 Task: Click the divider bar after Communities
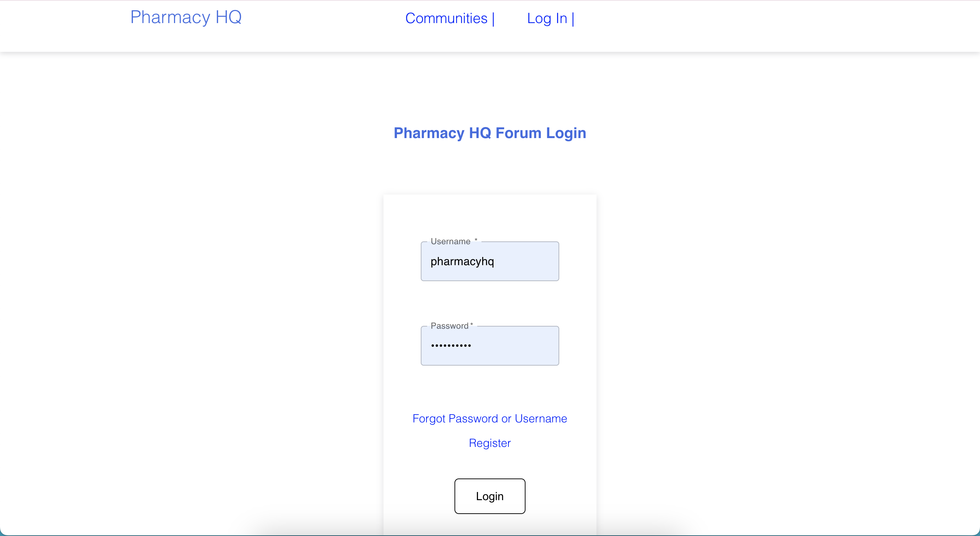[x=494, y=19]
